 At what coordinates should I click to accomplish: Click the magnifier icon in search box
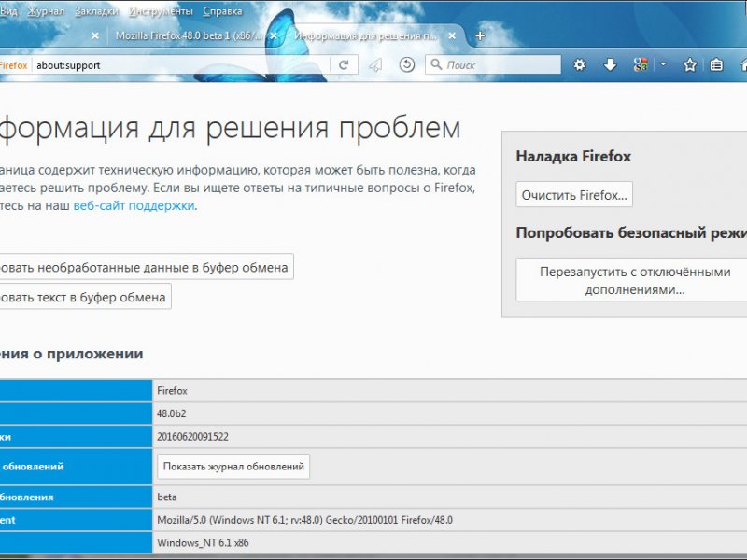(x=436, y=64)
